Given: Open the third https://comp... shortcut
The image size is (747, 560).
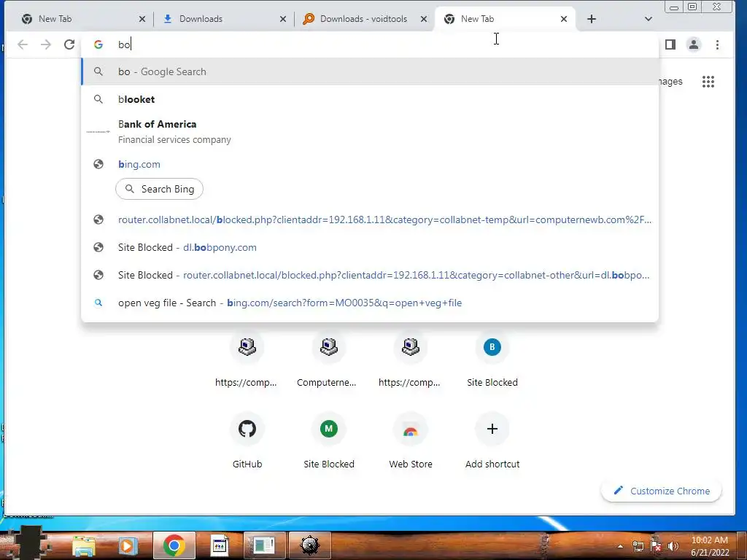Looking at the screenshot, I should point(410,359).
